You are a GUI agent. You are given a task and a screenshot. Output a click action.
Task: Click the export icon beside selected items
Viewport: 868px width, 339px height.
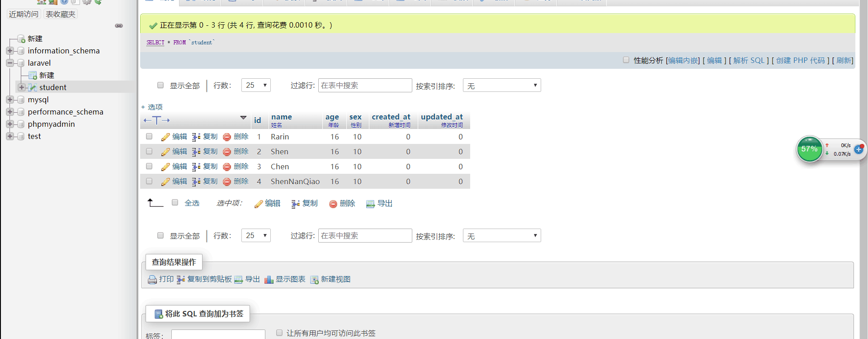pos(370,204)
